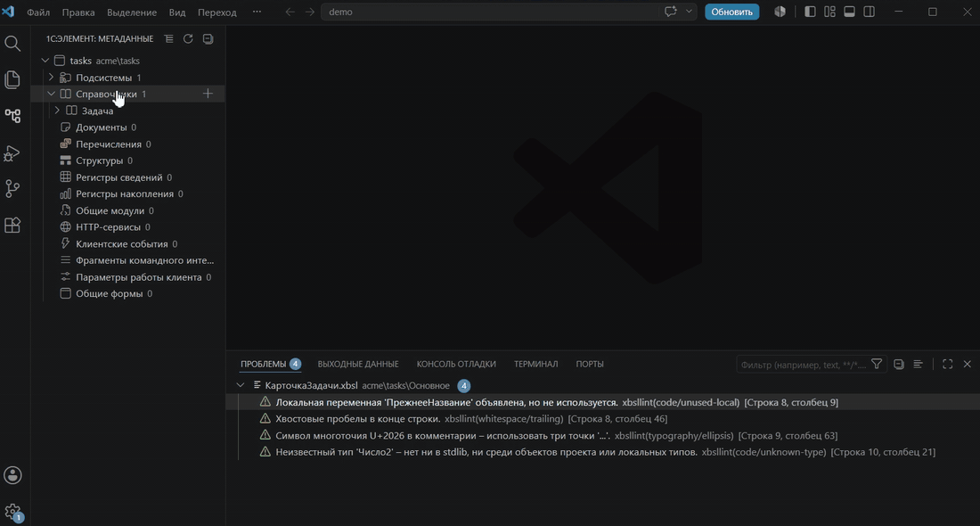Expand the Подсистемы node
Image resolution: width=980 pixels, height=526 pixels.
(x=52, y=78)
